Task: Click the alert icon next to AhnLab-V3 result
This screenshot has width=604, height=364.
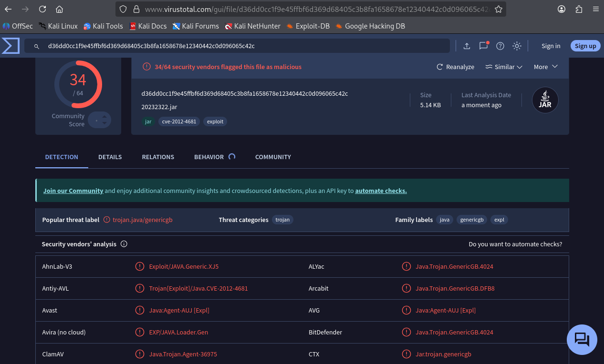Action: pyautogui.click(x=139, y=266)
